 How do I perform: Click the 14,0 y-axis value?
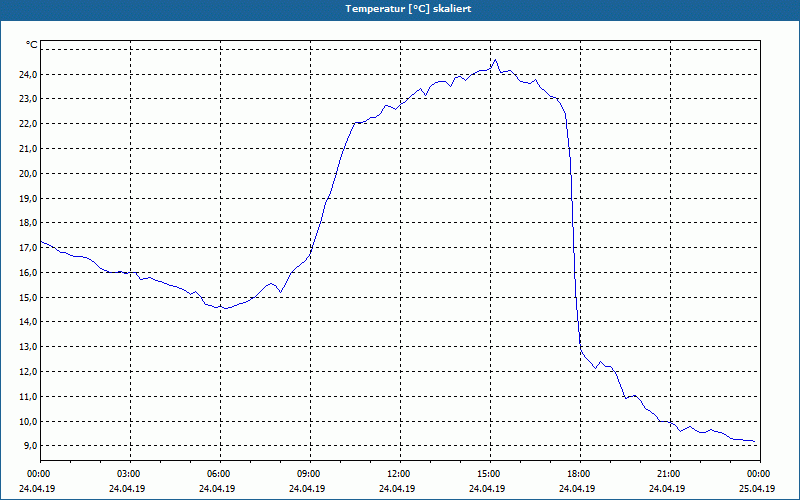28,321
